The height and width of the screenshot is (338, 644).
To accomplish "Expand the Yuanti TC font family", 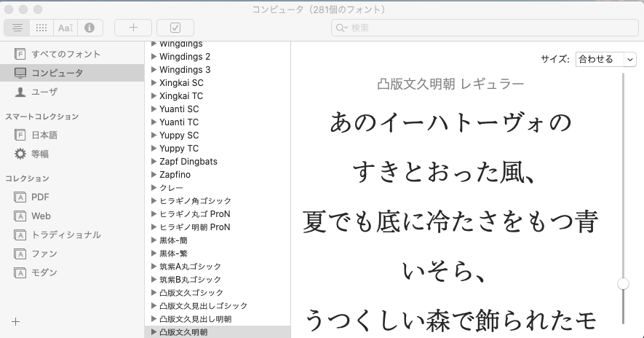I will click(x=154, y=122).
